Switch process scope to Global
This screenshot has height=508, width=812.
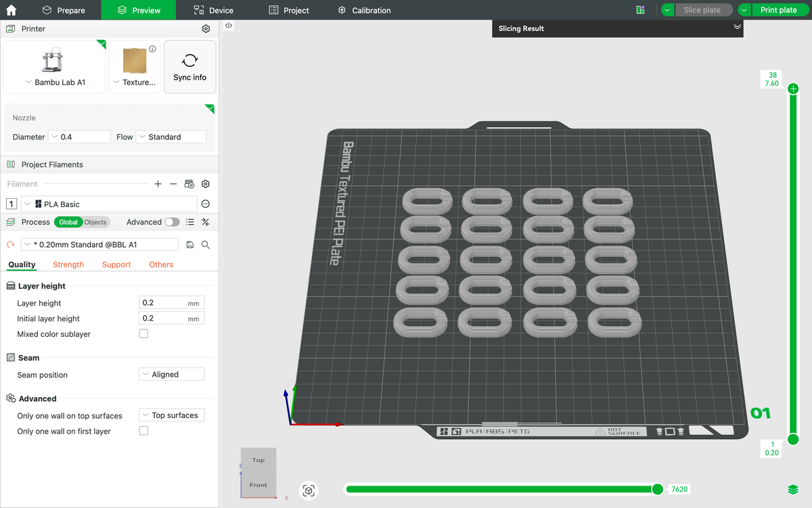[x=68, y=222]
